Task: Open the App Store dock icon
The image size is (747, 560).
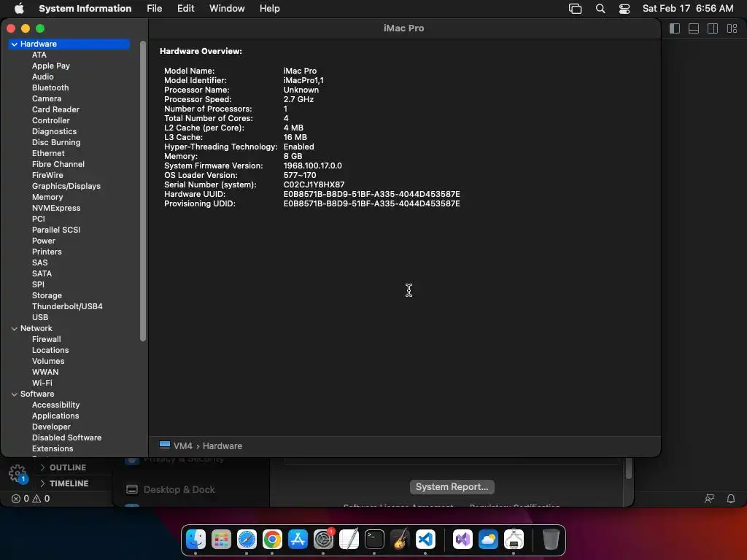Action: tap(298, 540)
